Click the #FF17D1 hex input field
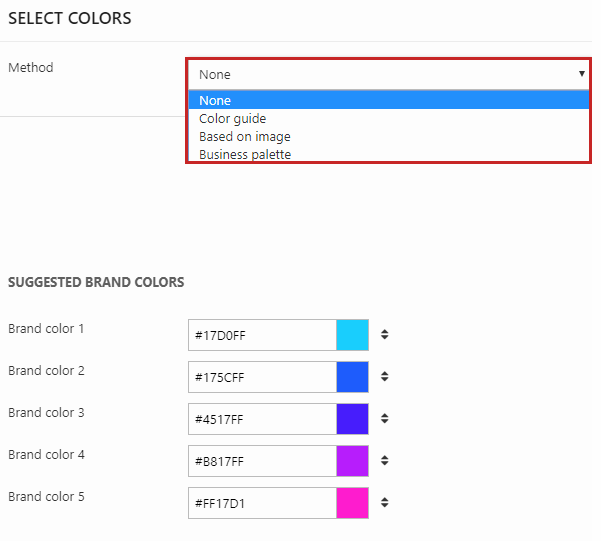 pos(262,503)
